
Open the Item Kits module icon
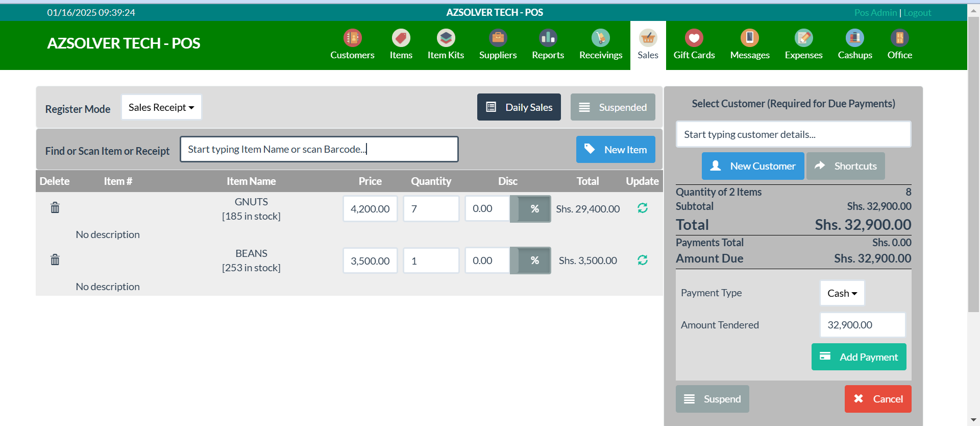pyautogui.click(x=446, y=38)
